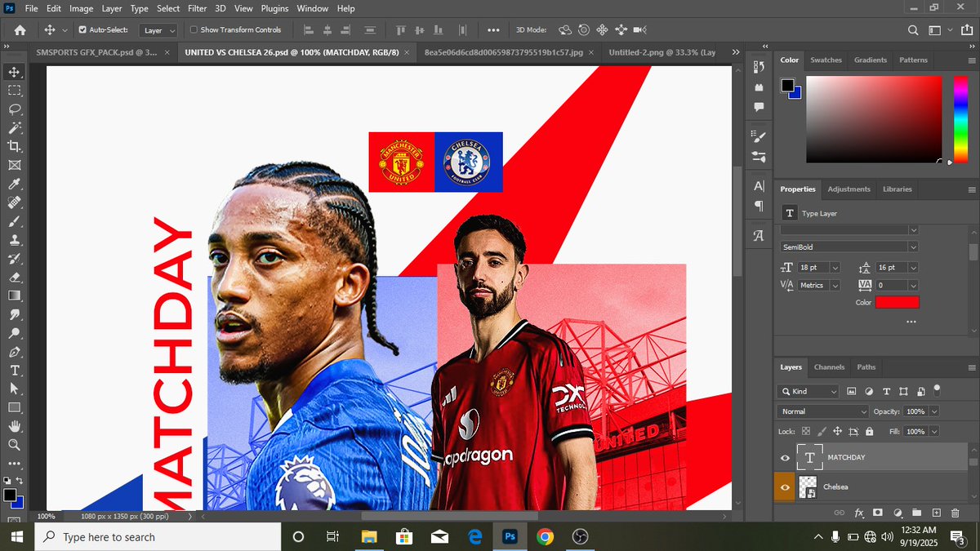980x551 pixels.
Task: Select the Clone Stamp tool
Action: coord(14,240)
